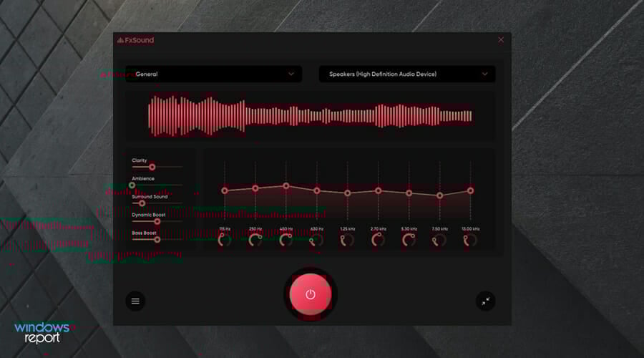Image resolution: width=644 pixels, height=358 pixels.
Task: Click the 250 Hz frequency knob
Action: click(255, 240)
